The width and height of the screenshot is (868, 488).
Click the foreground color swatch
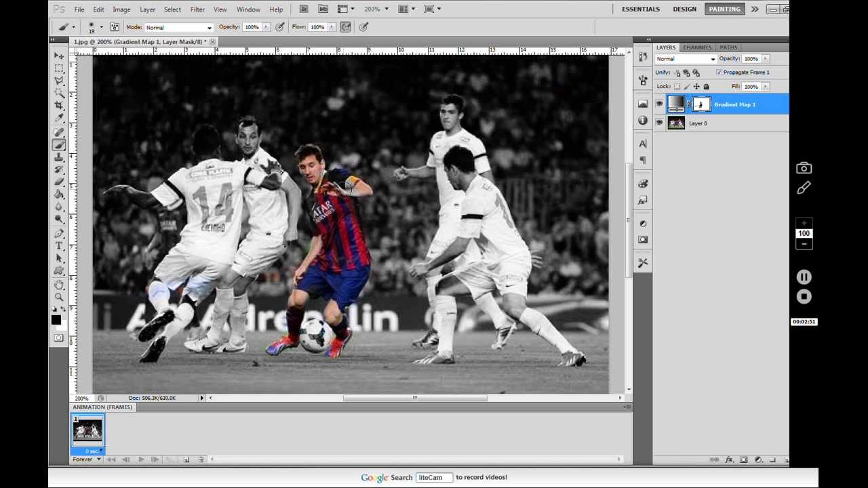pos(56,320)
